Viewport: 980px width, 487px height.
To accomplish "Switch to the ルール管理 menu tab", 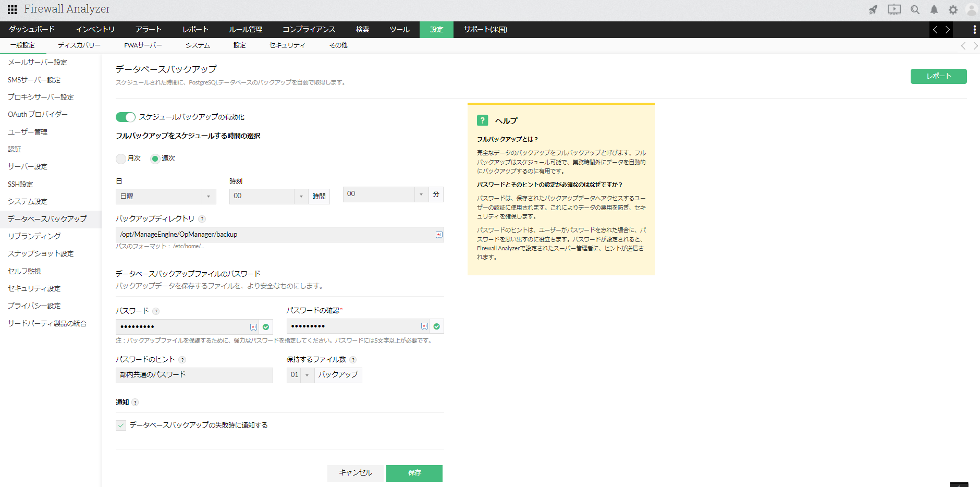I will pyautogui.click(x=246, y=30).
